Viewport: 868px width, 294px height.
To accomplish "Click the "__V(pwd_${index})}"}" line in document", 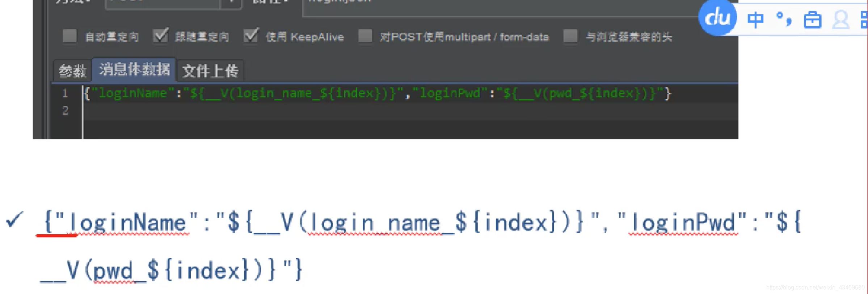I will pyautogui.click(x=171, y=270).
